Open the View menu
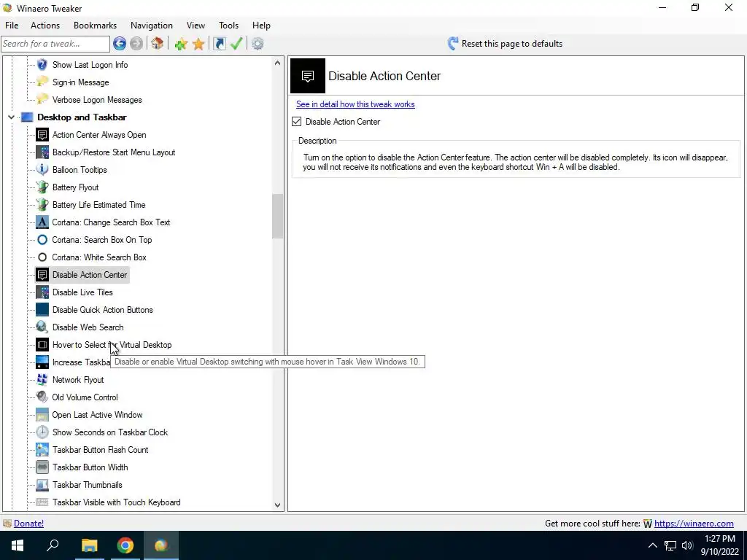Image resolution: width=747 pixels, height=560 pixels. (x=196, y=26)
